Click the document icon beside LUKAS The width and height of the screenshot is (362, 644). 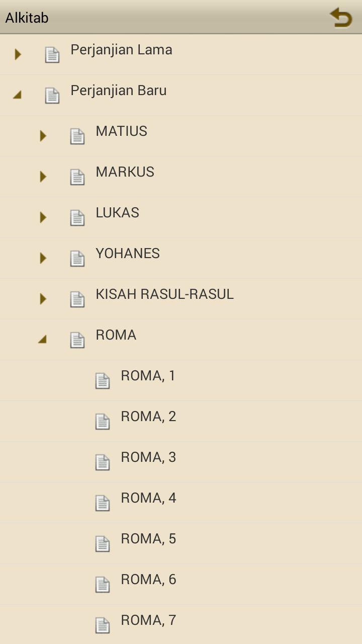77,218
